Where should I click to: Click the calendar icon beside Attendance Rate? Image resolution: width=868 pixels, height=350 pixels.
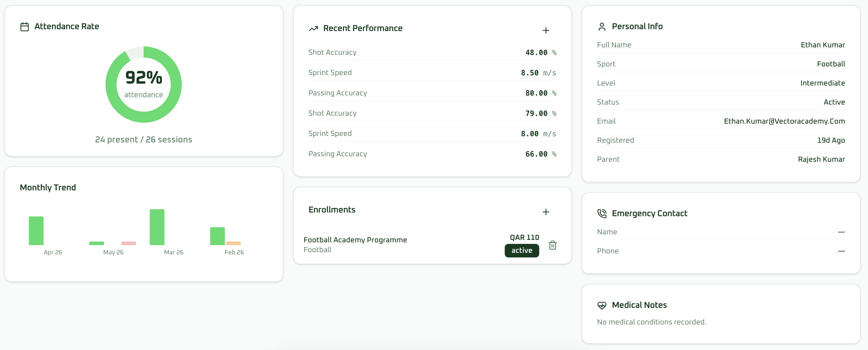click(x=25, y=27)
